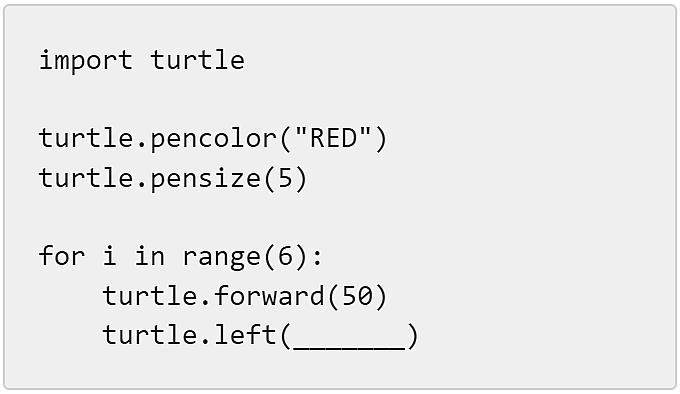Click the value 50 in forward
Image resolution: width=680 pixels, height=394 pixels.
(x=357, y=296)
